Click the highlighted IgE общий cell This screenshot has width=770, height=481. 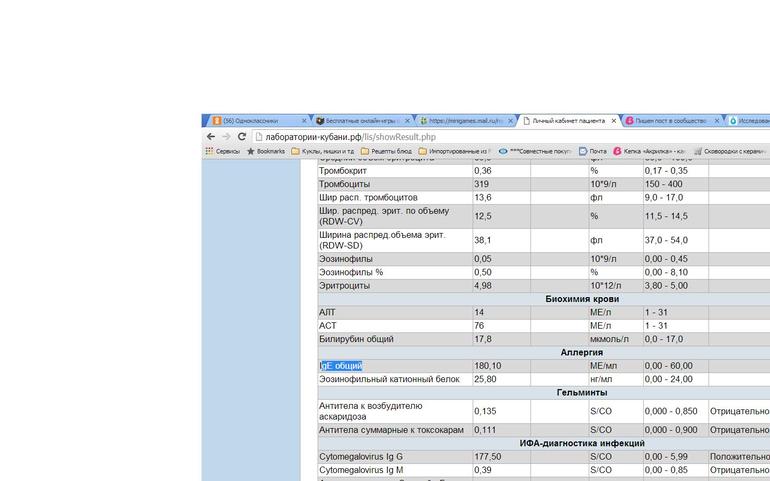pyautogui.click(x=341, y=366)
